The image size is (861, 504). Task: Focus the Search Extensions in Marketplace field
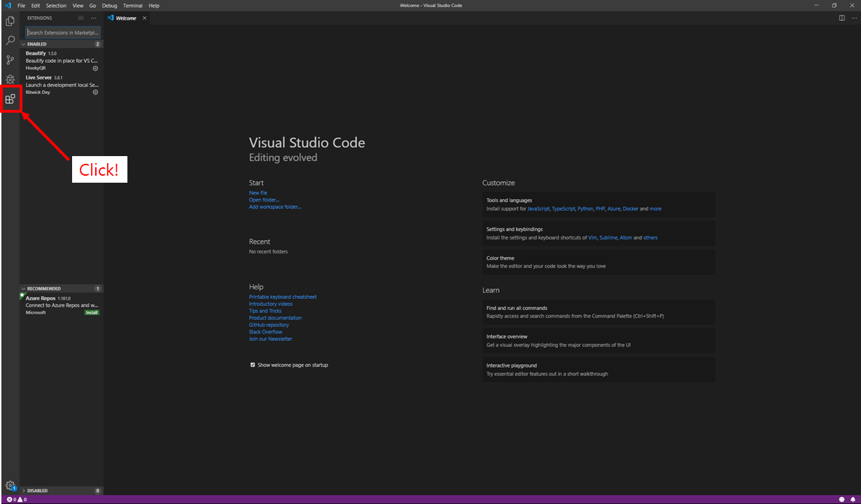(x=63, y=33)
